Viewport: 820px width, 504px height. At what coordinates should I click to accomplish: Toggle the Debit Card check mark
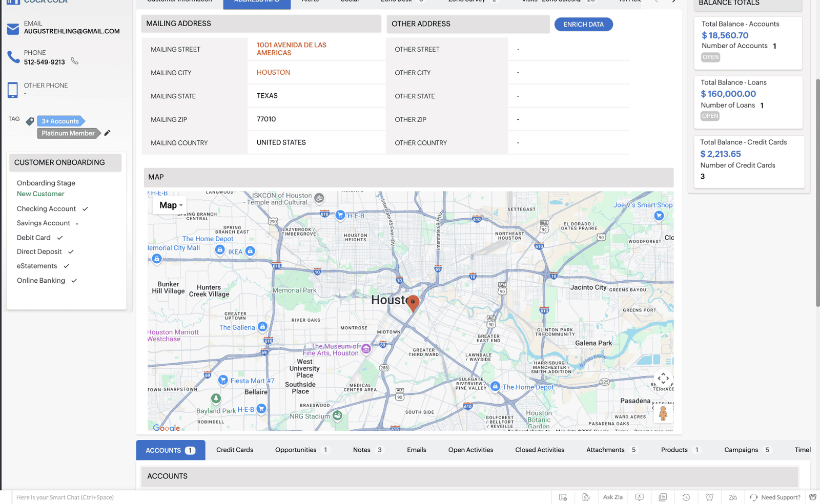(x=60, y=238)
